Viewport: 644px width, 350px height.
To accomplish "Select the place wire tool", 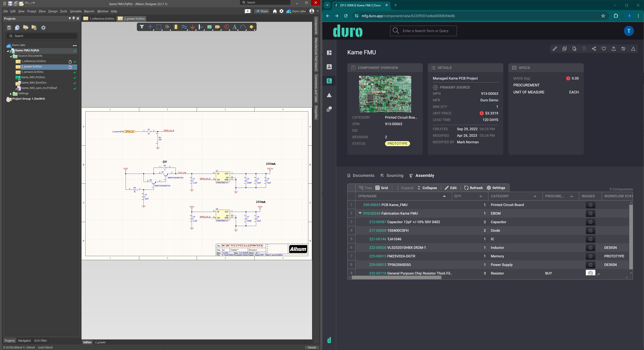I will [184, 27].
